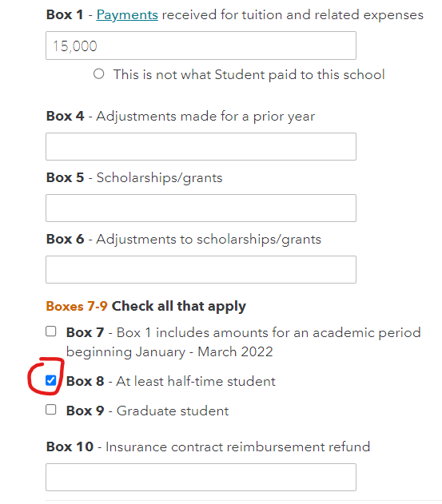Screen dimensions: 442x504
Task: Click the 'At least half-time student' label text
Action: (x=196, y=382)
